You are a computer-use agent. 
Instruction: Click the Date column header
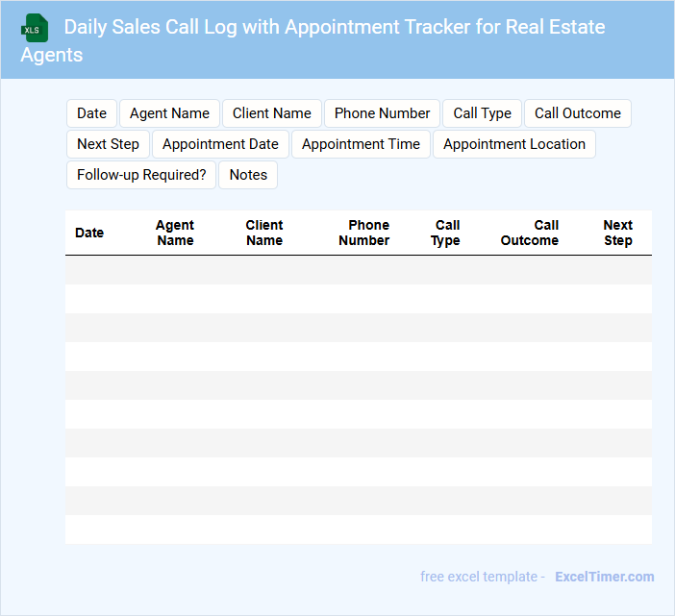[x=89, y=233]
